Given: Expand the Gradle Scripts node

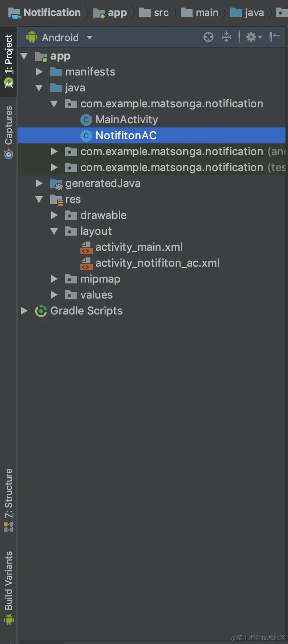Looking at the screenshot, I should (x=24, y=311).
